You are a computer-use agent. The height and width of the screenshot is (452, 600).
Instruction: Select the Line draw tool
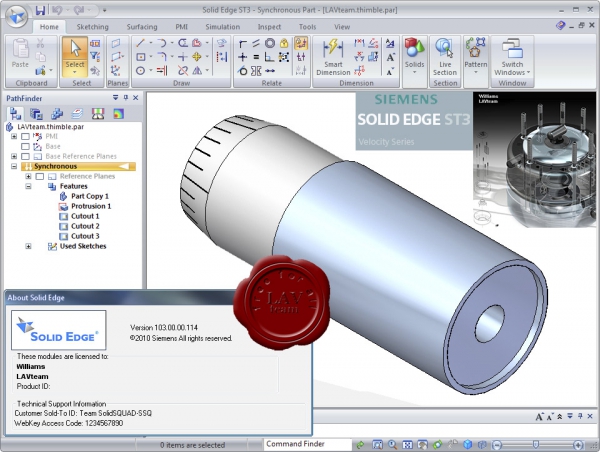click(140, 43)
